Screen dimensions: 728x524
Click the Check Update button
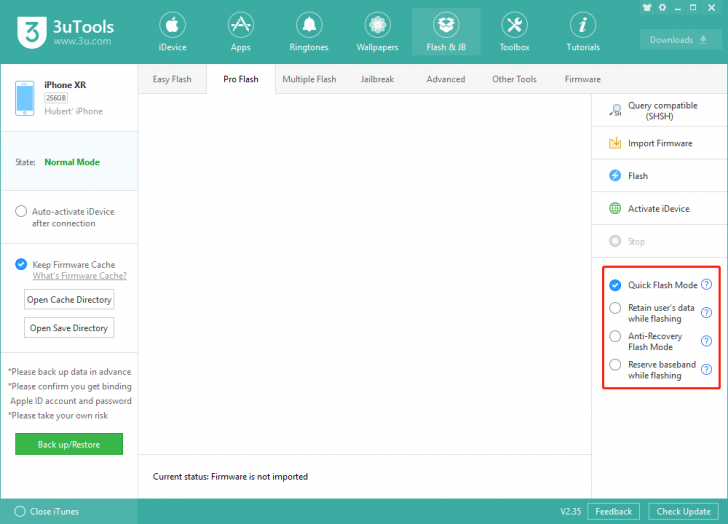coord(683,511)
